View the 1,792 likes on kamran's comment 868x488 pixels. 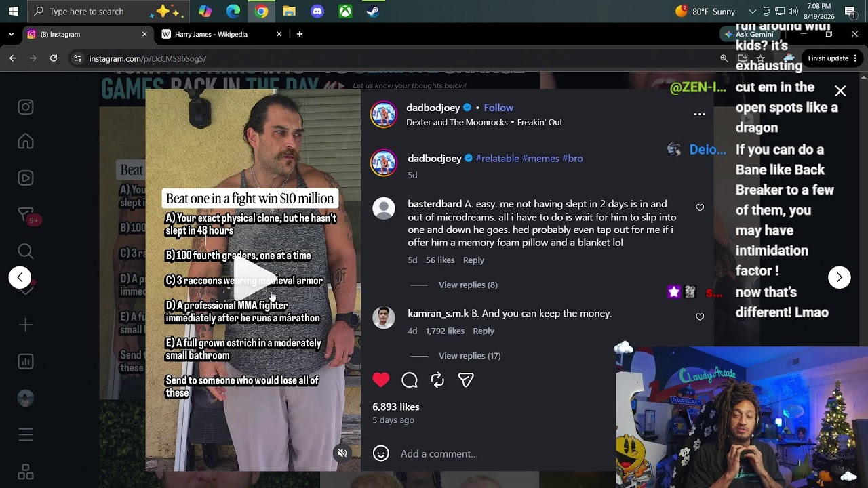(x=445, y=331)
